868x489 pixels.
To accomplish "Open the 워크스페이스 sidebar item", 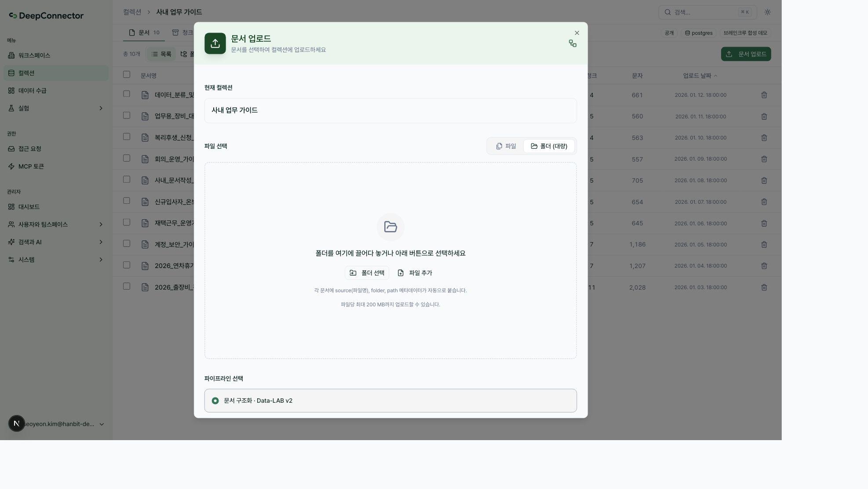I will pyautogui.click(x=56, y=55).
